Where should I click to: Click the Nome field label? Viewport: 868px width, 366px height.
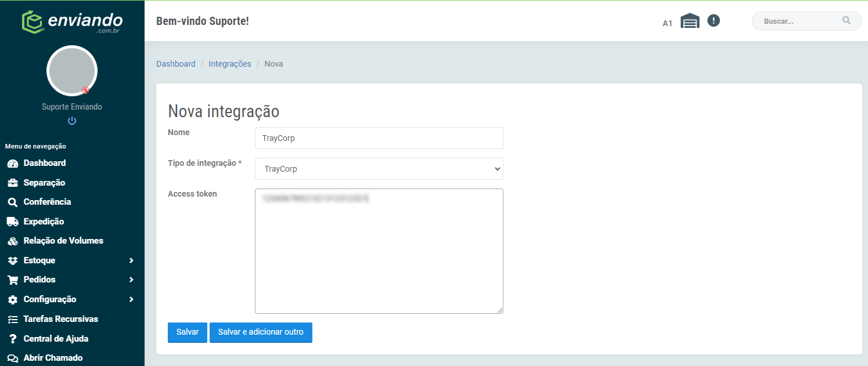pyautogui.click(x=179, y=132)
